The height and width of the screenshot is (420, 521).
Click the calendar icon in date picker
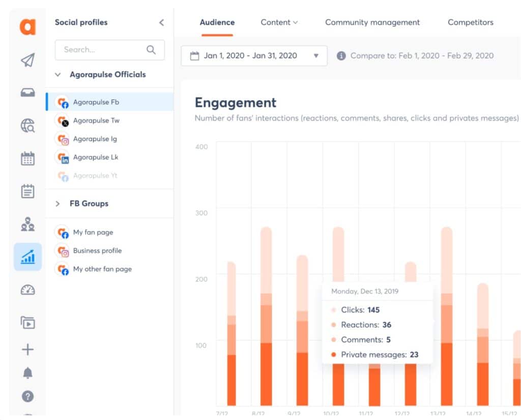194,56
